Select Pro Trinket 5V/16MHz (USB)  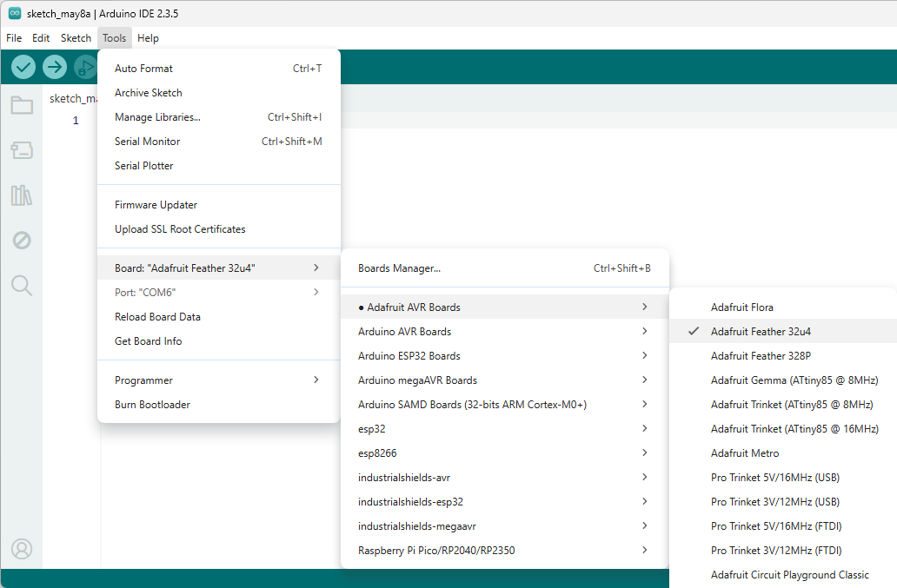tap(783, 478)
